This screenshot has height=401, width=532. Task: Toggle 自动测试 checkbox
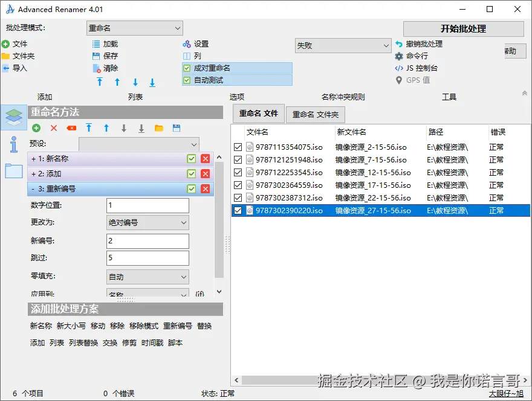point(187,80)
